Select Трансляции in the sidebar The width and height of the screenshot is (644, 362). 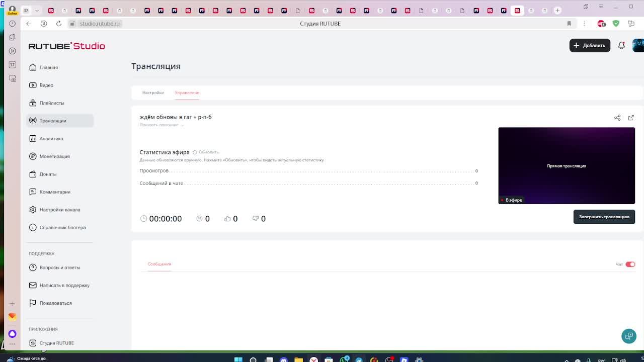(x=60, y=121)
